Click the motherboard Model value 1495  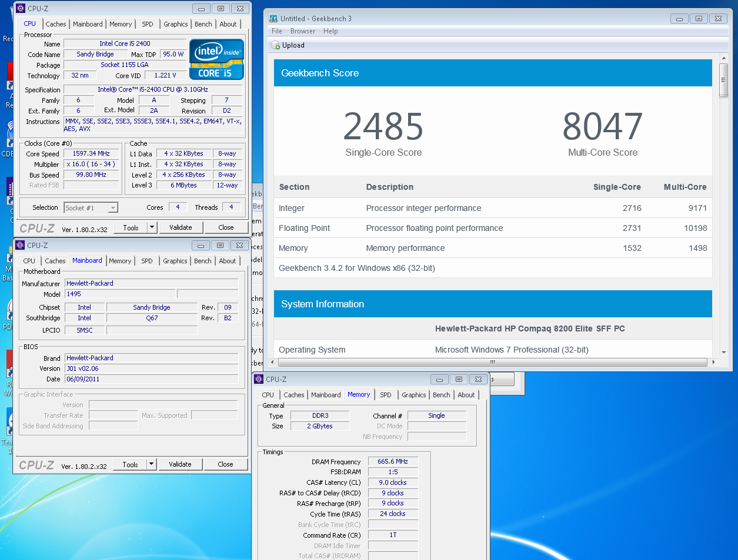point(120,294)
